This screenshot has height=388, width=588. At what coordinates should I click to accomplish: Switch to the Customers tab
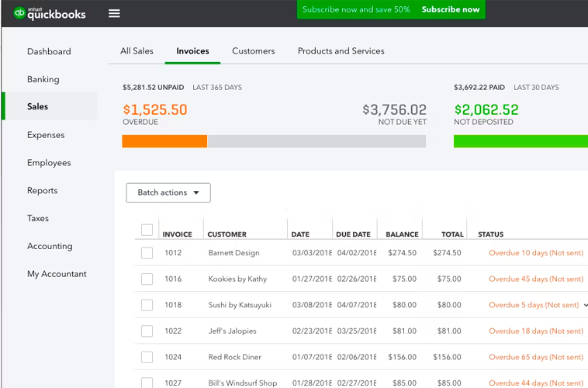point(253,51)
